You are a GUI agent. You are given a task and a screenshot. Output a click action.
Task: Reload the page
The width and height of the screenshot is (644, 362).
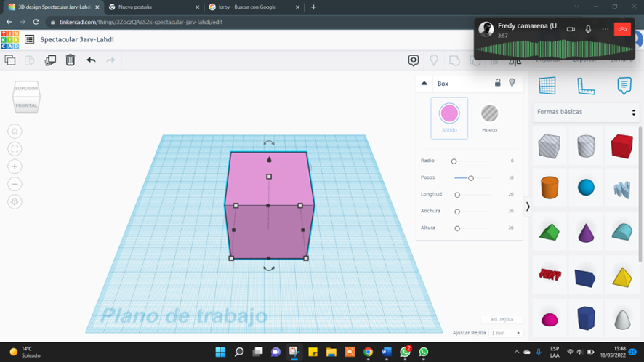[x=36, y=22]
